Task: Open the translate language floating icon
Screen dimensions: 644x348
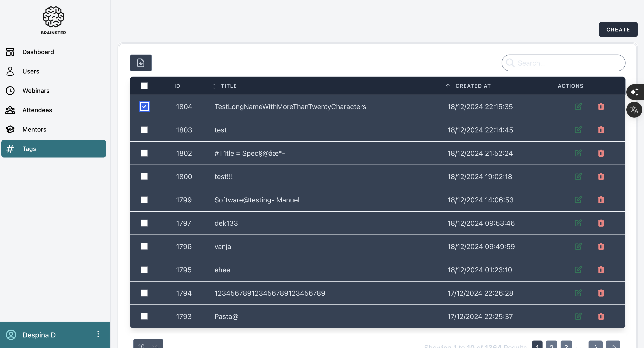Action: (x=634, y=110)
